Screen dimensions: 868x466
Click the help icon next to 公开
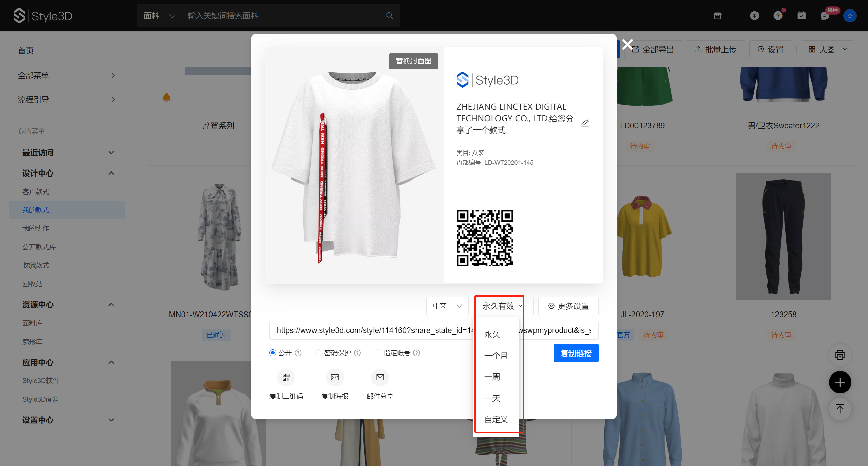click(x=298, y=353)
